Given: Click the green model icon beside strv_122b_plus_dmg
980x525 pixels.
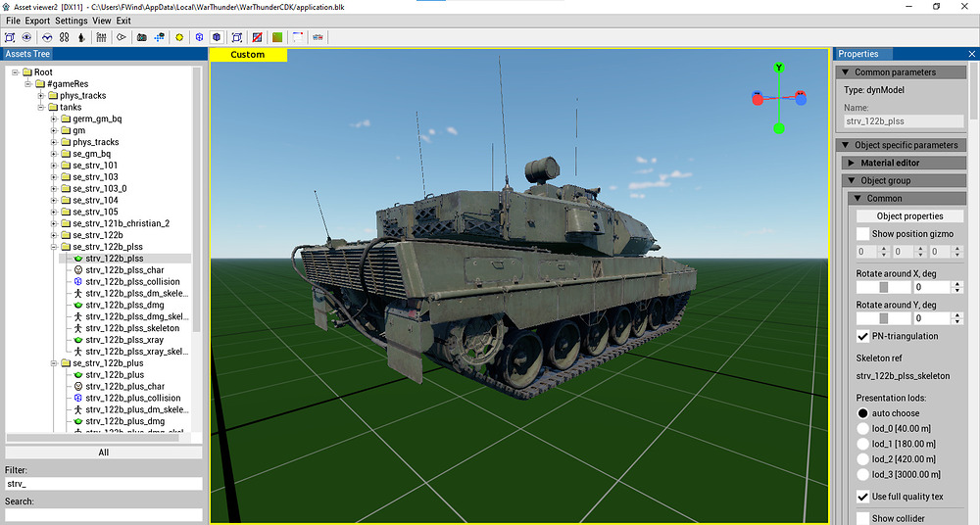Looking at the screenshot, I should [78, 421].
